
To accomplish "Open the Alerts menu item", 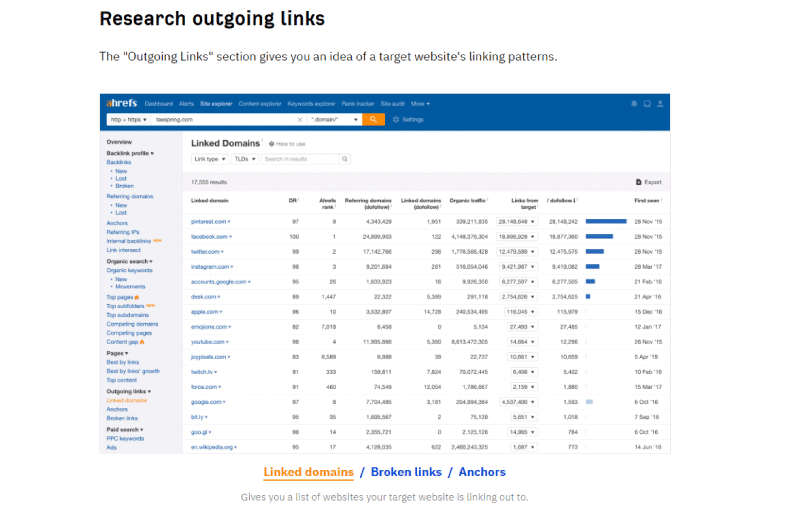I will (x=186, y=104).
